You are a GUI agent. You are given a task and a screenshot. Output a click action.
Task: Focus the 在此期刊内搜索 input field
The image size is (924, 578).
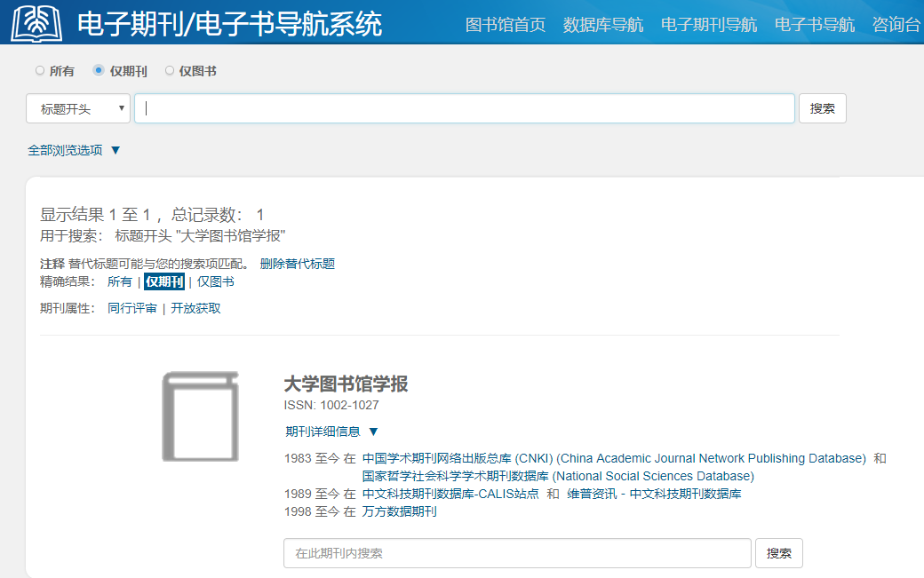click(x=517, y=553)
